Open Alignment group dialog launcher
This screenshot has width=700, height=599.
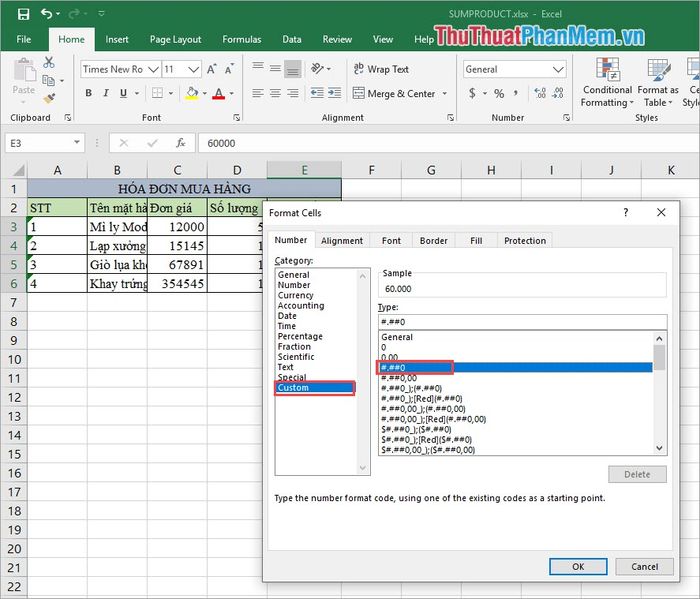(x=450, y=117)
